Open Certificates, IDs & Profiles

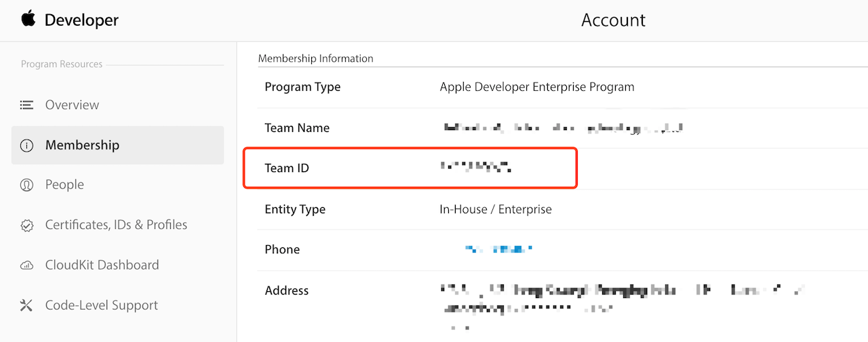[x=116, y=225]
